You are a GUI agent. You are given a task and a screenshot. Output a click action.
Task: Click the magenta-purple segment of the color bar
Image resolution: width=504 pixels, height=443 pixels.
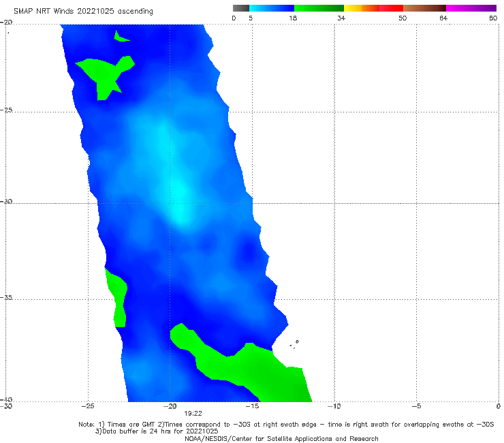pyautogui.click(x=471, y=8)
